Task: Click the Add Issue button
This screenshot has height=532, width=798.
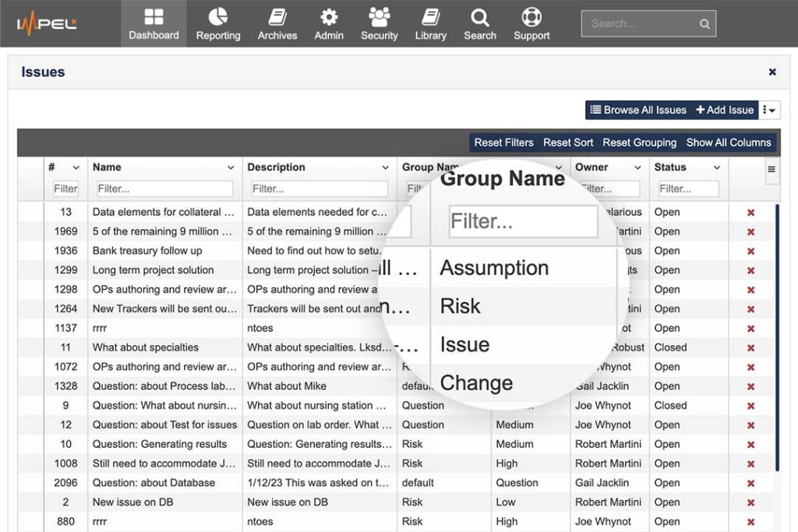Action: tap(725, 111)
